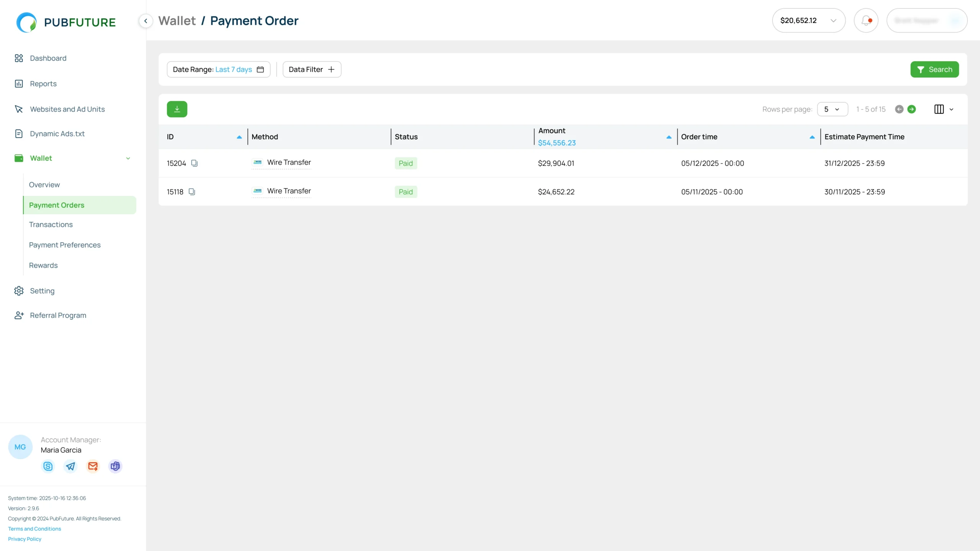Go to the next page of results
Viewport: 980px width, 551px height.
912,109
